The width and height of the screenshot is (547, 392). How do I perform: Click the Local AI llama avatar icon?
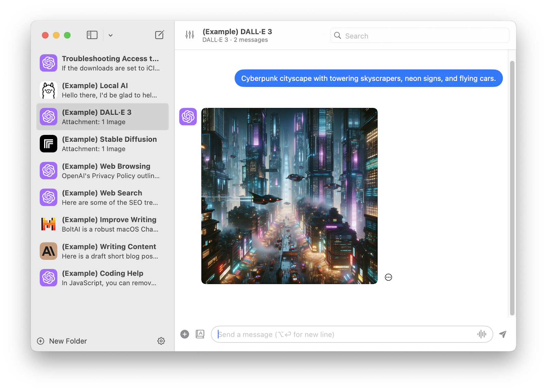tap(49, 90)
